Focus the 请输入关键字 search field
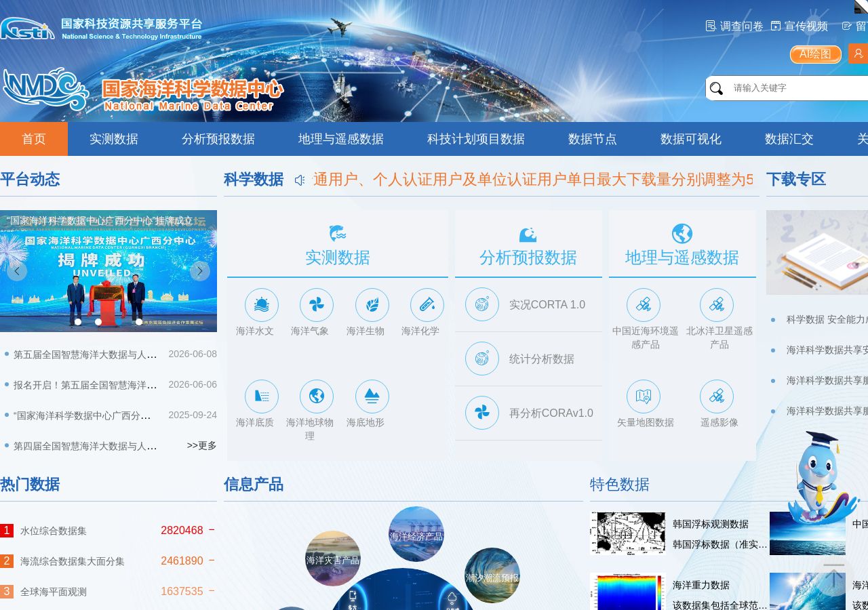This screenshot has height=610, width=868. [x=797, y=88]
